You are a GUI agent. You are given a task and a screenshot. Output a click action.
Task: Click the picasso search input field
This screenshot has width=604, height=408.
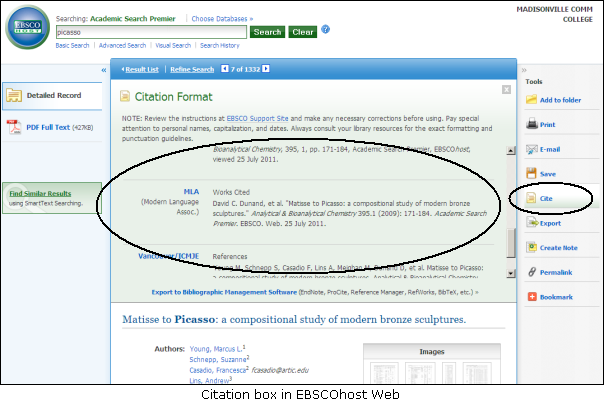point(151,32)
